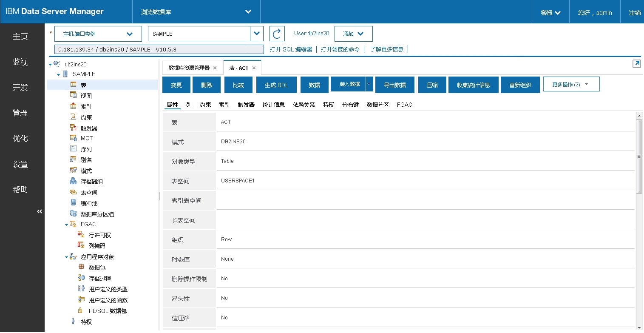Screen dimensions: 644x333
Task: Collapse the SAMPLE database tree node
Action: pos(59,74)
